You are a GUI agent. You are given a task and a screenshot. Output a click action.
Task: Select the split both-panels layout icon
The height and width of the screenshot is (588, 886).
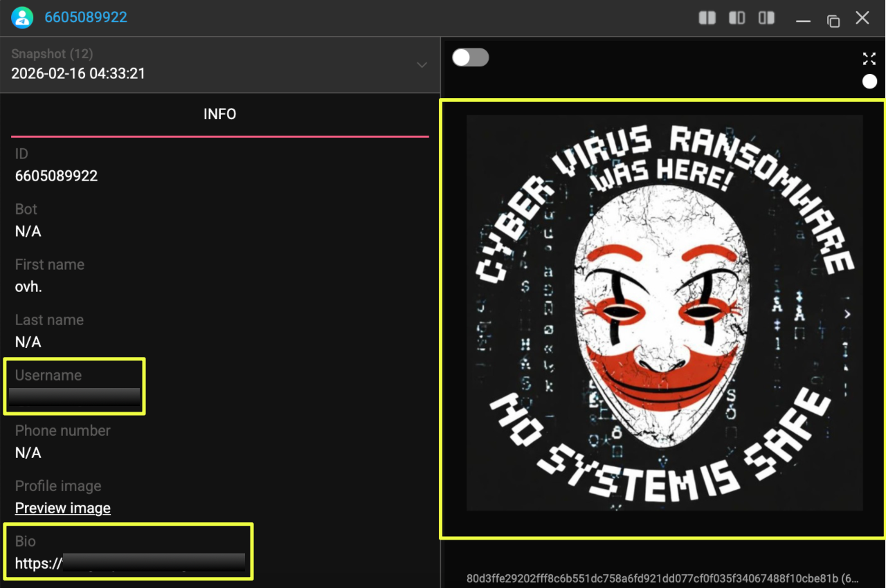pos(707,18)
